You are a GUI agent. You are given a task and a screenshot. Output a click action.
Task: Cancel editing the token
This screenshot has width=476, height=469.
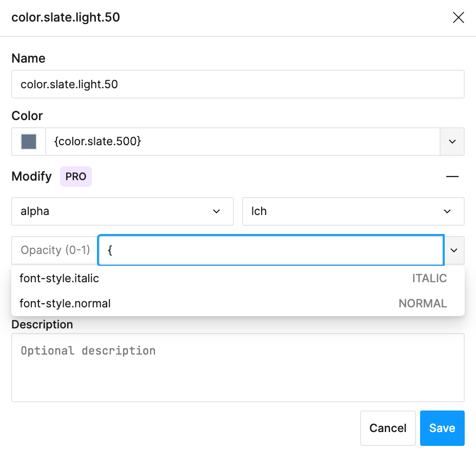coord(388,428)
